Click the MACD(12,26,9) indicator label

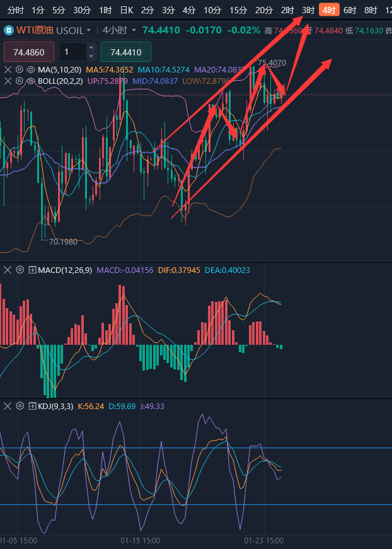tap(65, 270)
